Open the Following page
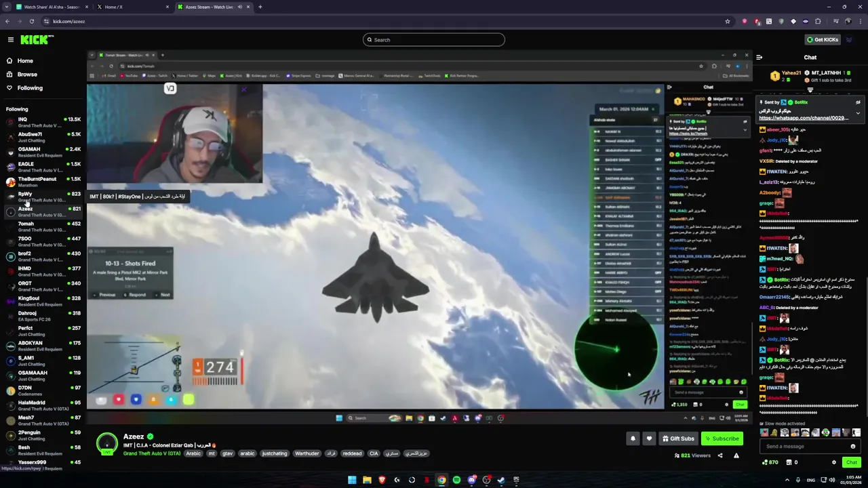The image size is (868, 488). 30,88
